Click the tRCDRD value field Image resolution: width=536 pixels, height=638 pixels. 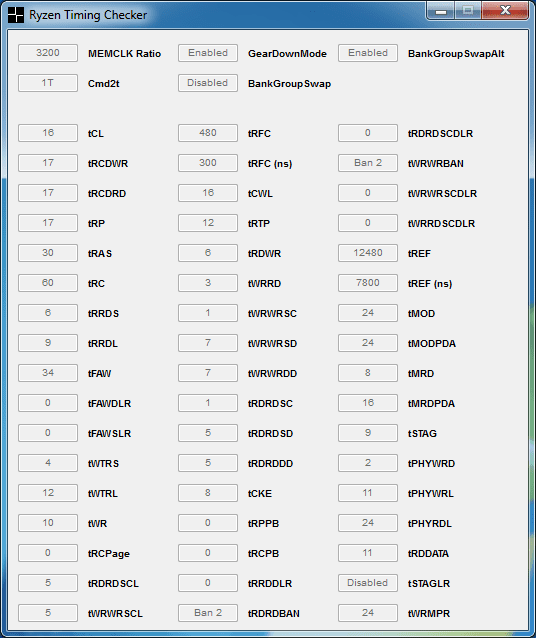(48, 193)
